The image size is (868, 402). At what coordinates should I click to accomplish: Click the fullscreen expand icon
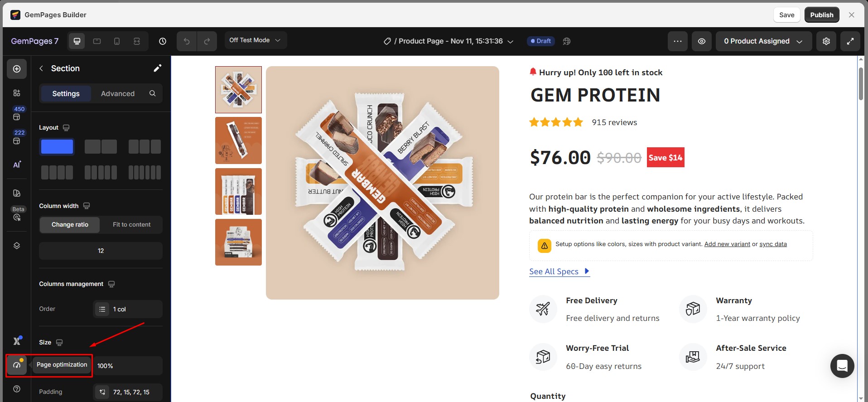pyautogui.click(x=850, y=41)
